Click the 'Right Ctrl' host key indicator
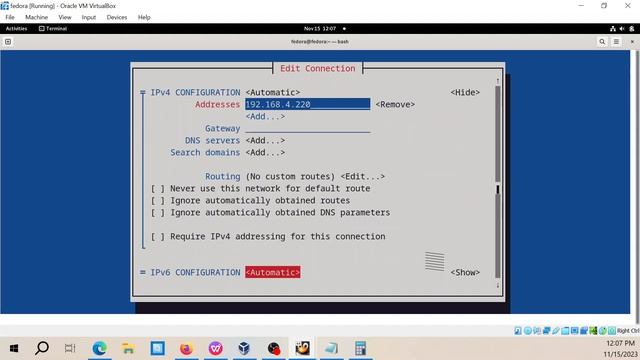Viewport: 640px width, 360px height. [628, 331]
